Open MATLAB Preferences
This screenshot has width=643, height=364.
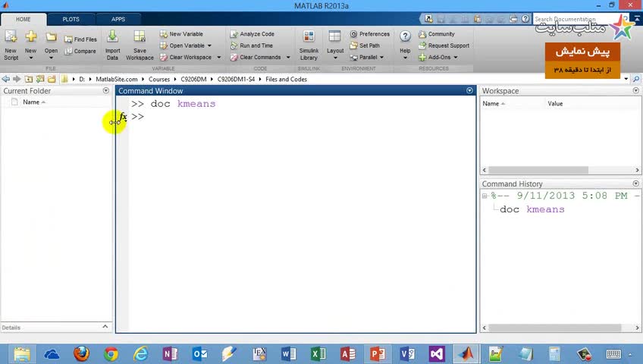[370, 34]
